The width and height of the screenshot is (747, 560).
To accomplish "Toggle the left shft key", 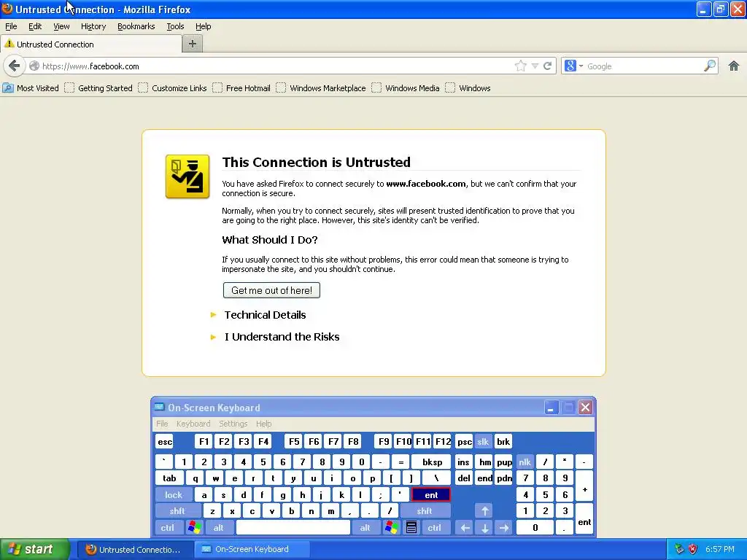I will pos(177,511).
